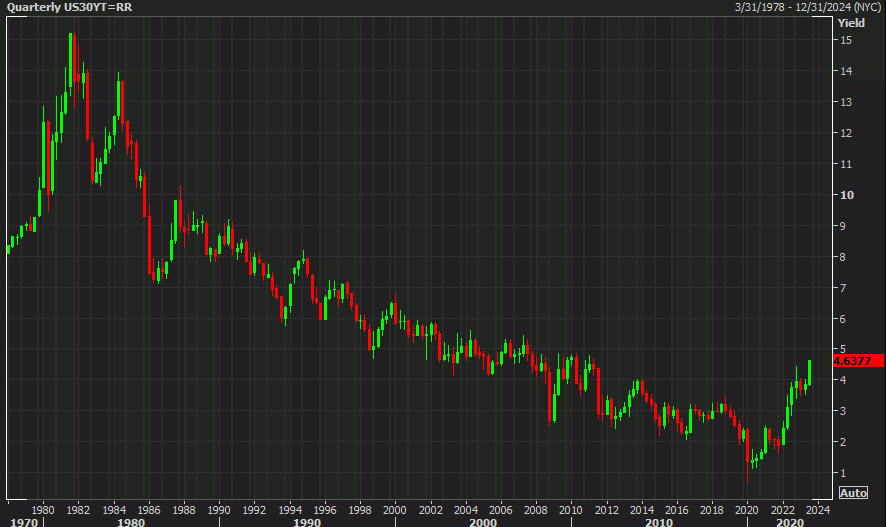The height and width of the screenshot is (527, 886).
Task: Click the 2008 year tick label
Action: (536, 510)
